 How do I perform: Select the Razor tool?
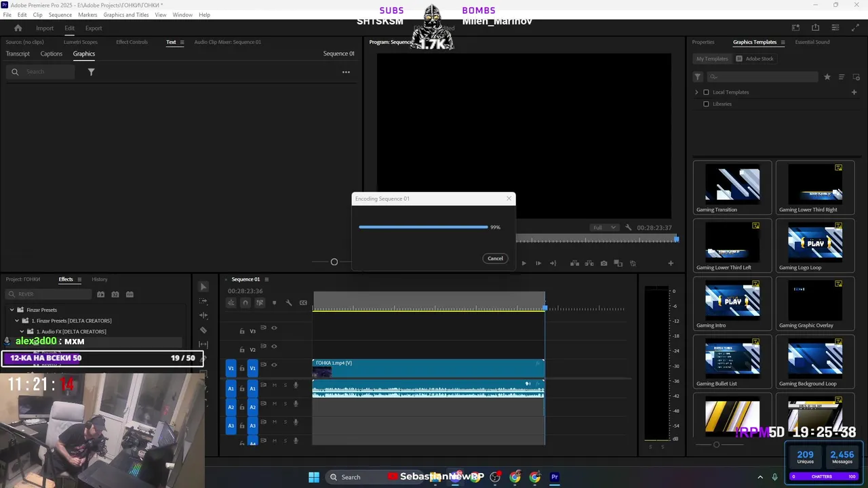(203, 330)
